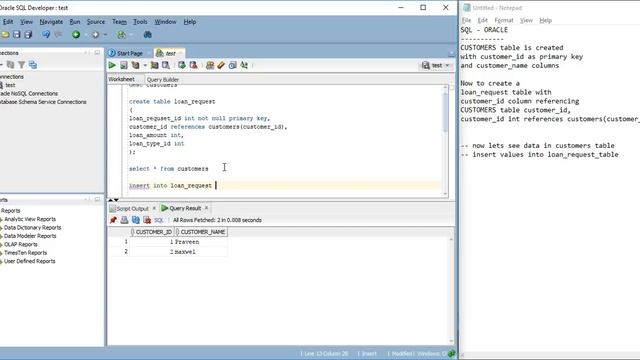Open the Tools menu
This screenshot has height=360, width=640.
point(140,22)
